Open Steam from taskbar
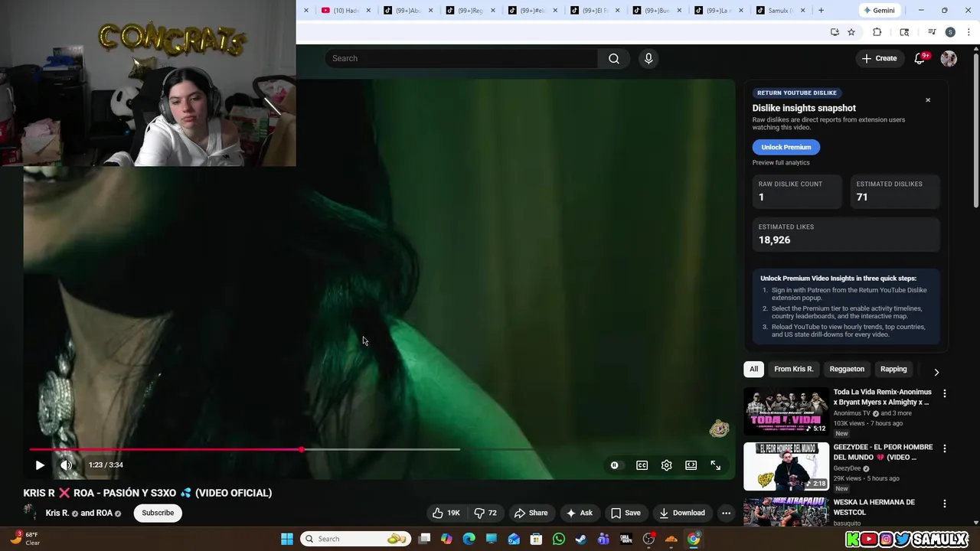Viewport: 980px width, 551px height. coord(581,539)
